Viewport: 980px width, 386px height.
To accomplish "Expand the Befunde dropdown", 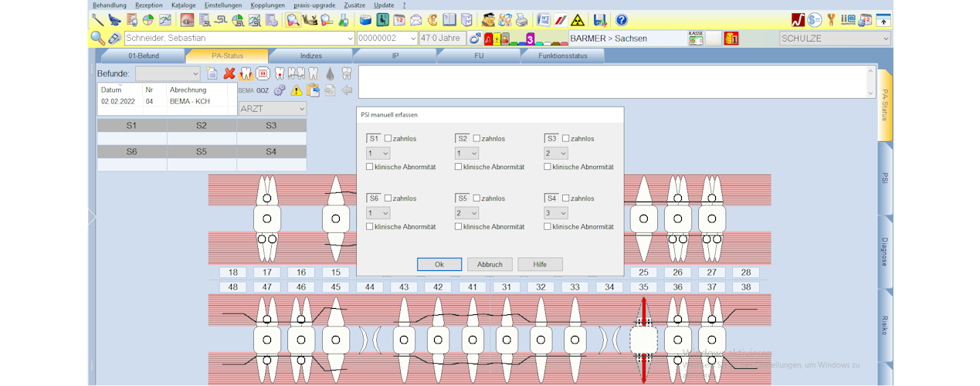I will click(x=193, y=73).
